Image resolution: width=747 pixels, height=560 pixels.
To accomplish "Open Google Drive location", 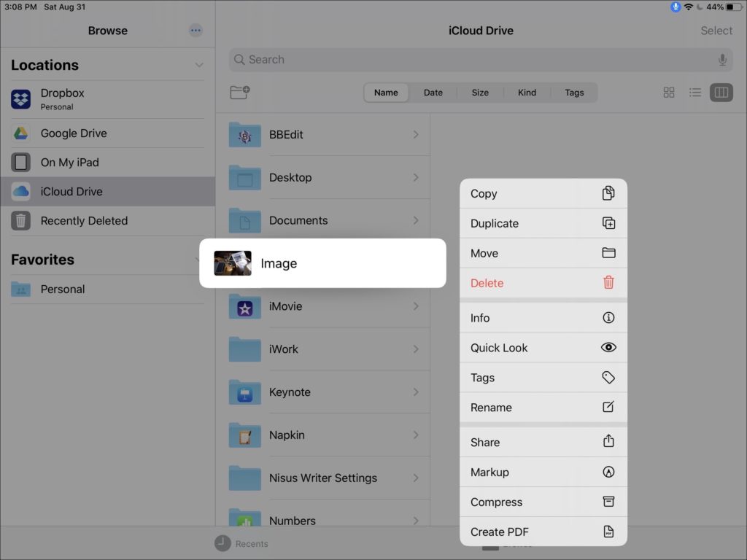I will (73, 133).
